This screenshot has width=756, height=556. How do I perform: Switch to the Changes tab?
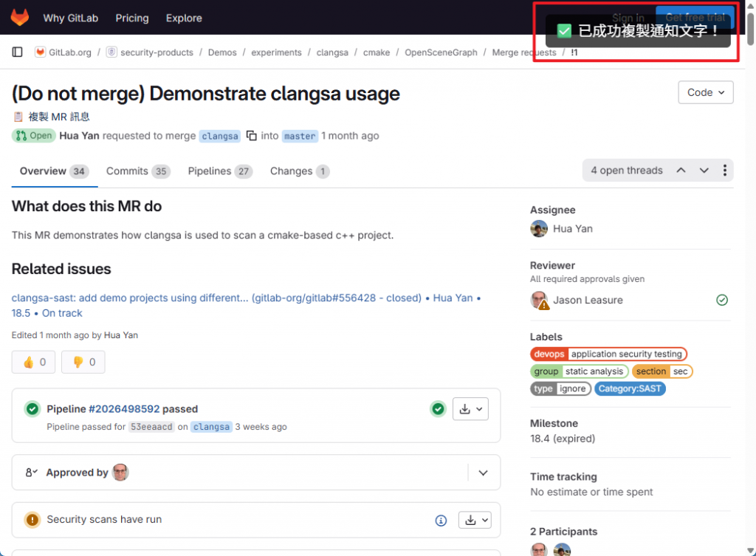point(300,171)
